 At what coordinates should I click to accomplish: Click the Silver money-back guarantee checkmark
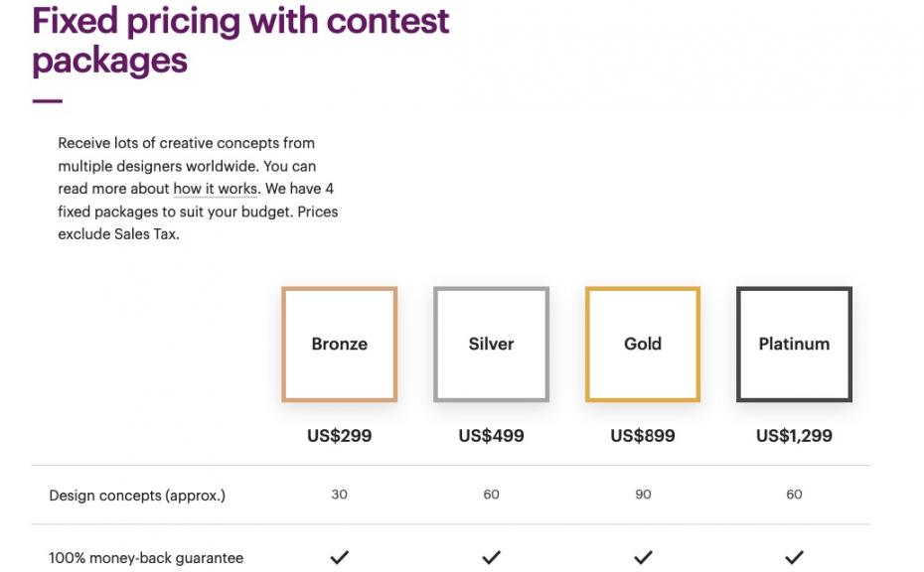click(x=491, y=558)
